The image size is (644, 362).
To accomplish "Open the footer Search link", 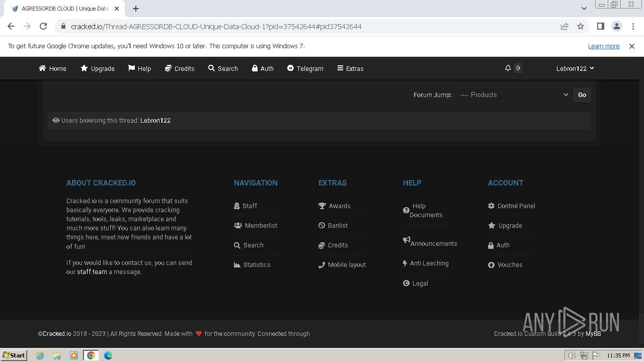I will pos(249,245).
